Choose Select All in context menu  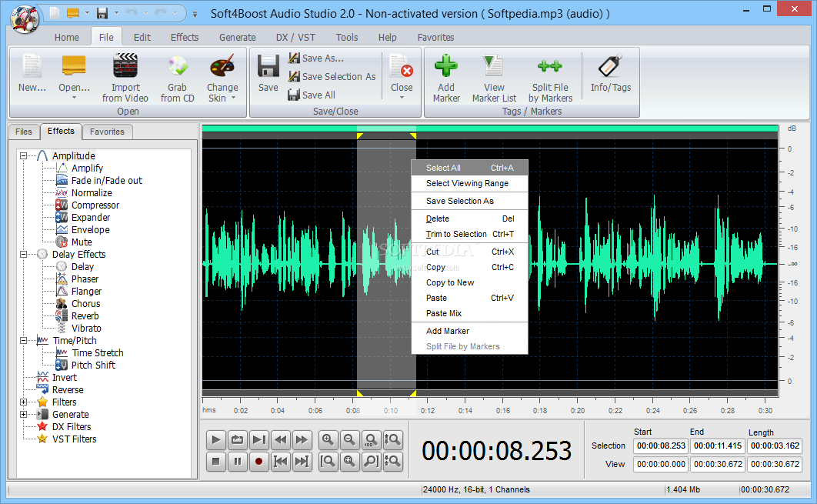click(x=469, y=168)
